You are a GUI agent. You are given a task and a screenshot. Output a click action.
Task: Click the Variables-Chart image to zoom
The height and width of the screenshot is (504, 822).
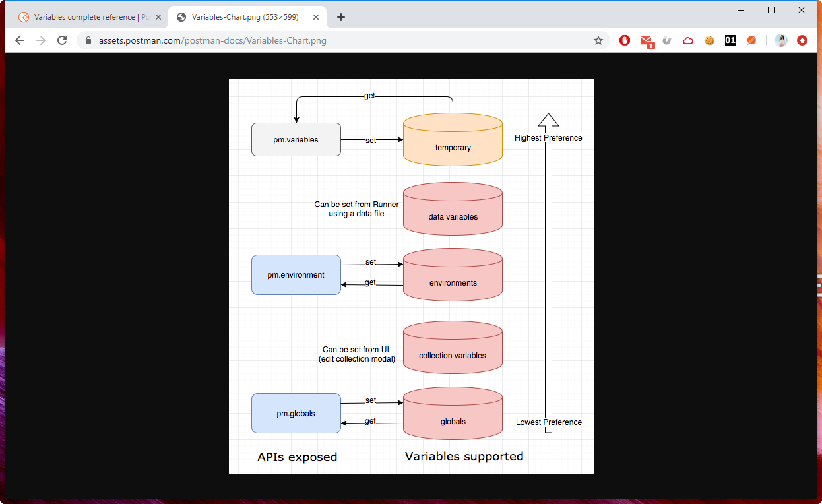click(x=411, y=277)
